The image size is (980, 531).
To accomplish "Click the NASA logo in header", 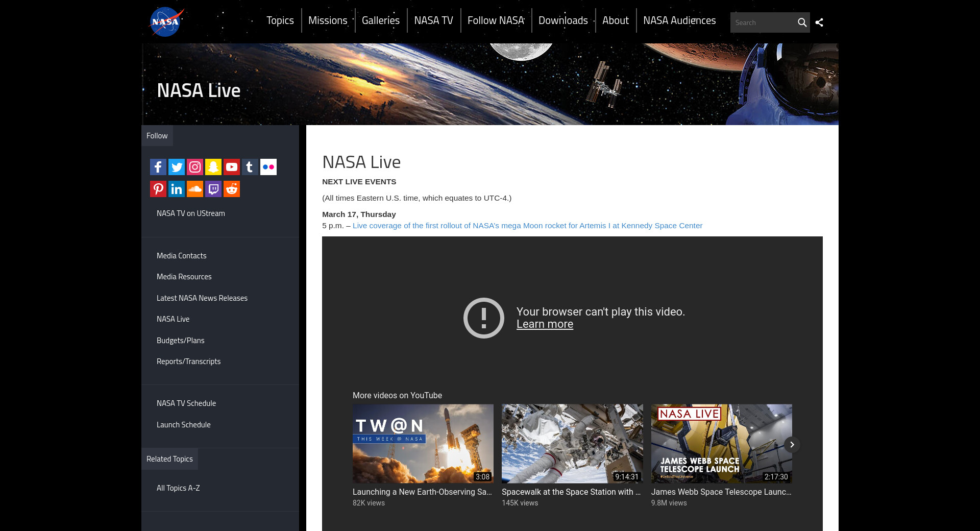I will click(x=166, y=22).
